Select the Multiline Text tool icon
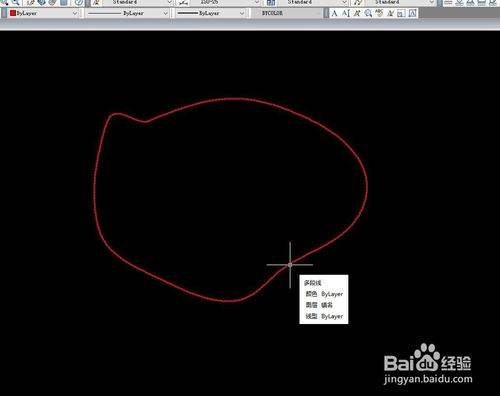The width and height of the screenshot is (500, 396). pos(335,13)
